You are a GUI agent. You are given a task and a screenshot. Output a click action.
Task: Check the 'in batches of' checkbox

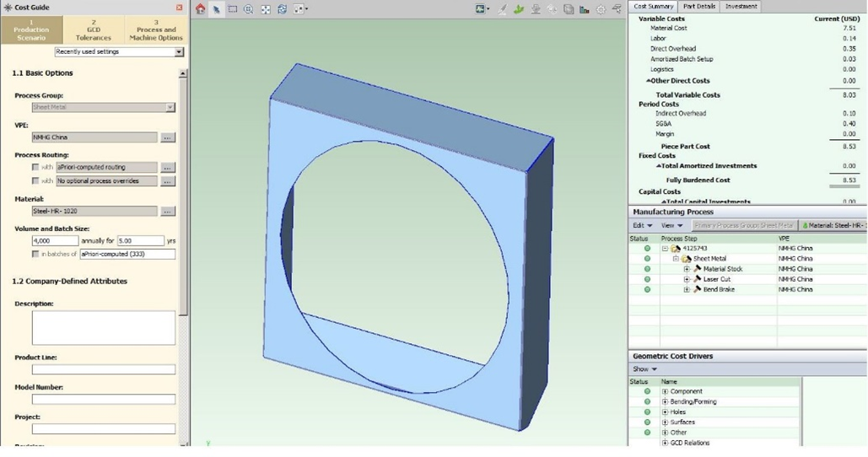[x=35, y=254]
